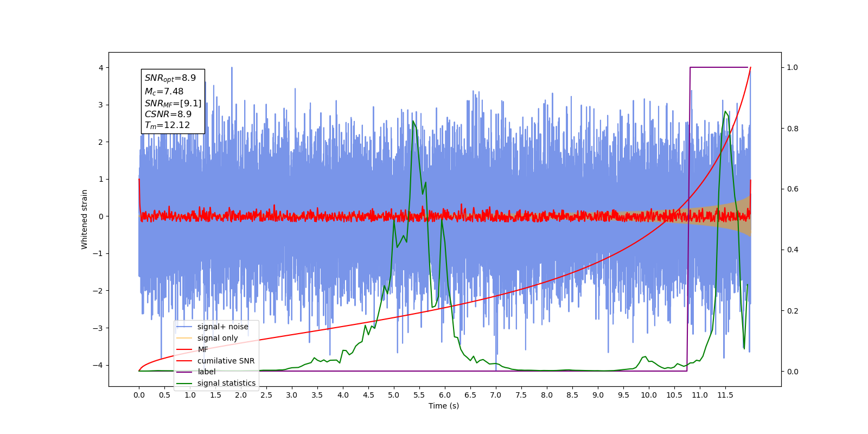Click the 11.5 x-axis tick label

[725, 395]
